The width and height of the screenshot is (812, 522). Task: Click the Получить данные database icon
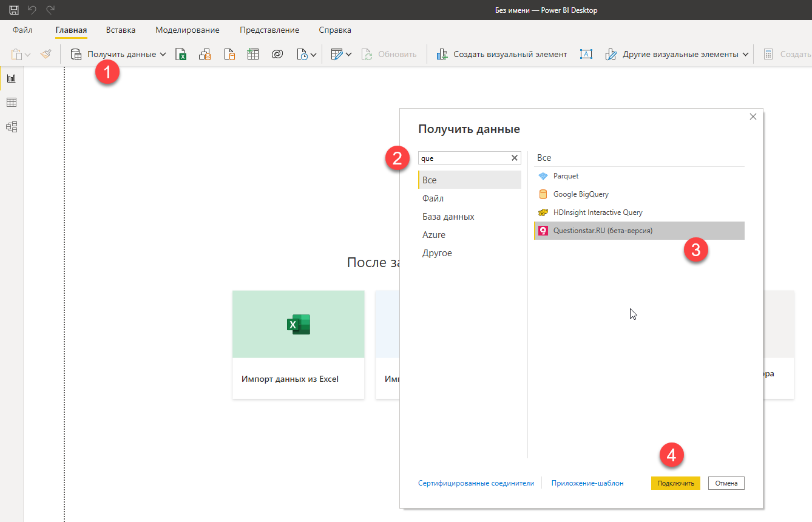(76, 54)
